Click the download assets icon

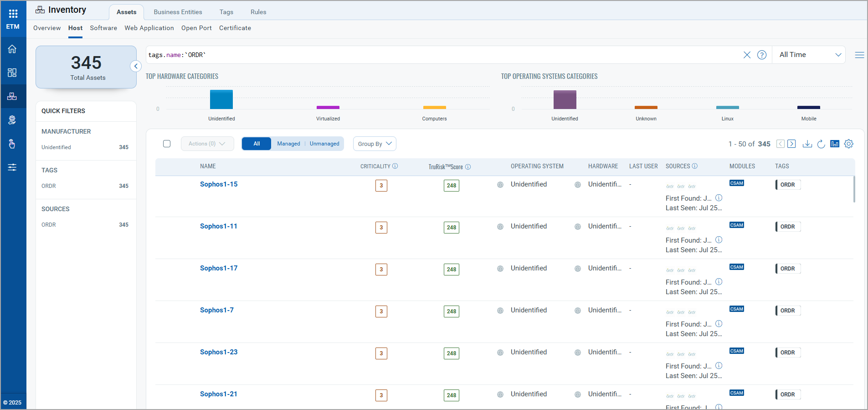[x=807, y=144]
